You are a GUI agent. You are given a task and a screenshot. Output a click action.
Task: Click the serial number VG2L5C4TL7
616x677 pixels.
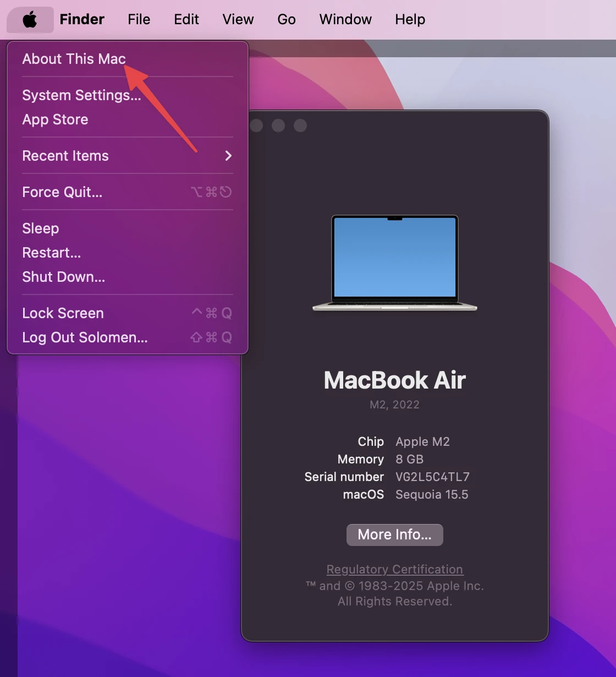click(432, 477)
